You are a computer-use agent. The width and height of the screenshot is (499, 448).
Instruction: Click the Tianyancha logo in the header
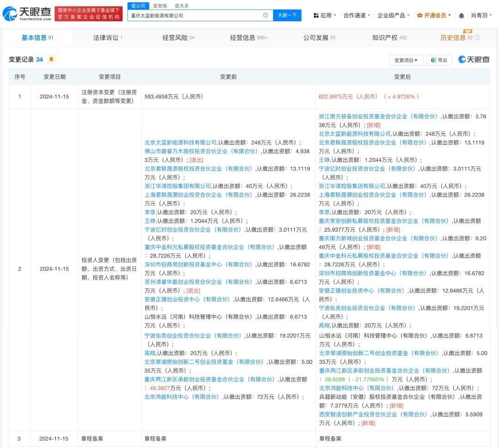[27, 14]
